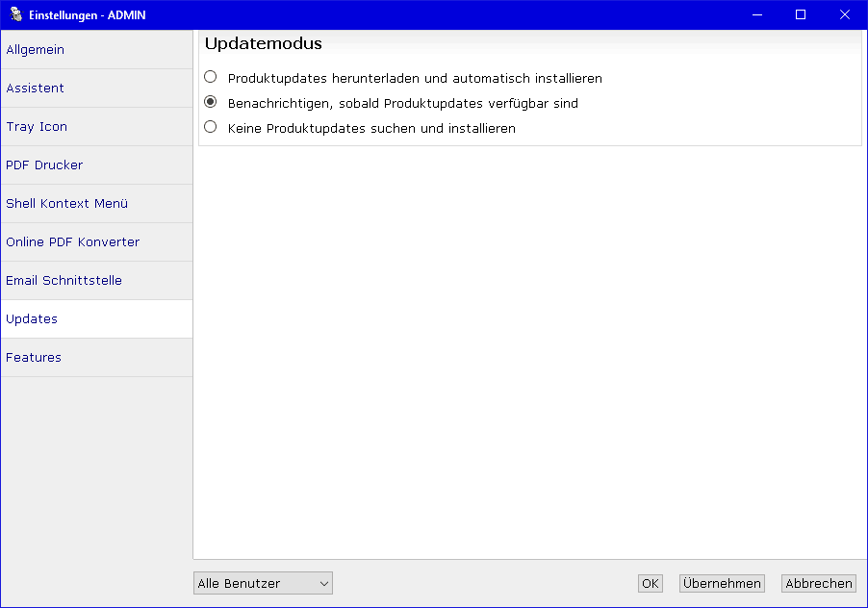The width and height of the screenshot is (868, 608).
Task: Switch to the Features section
Action: (96, 357)
